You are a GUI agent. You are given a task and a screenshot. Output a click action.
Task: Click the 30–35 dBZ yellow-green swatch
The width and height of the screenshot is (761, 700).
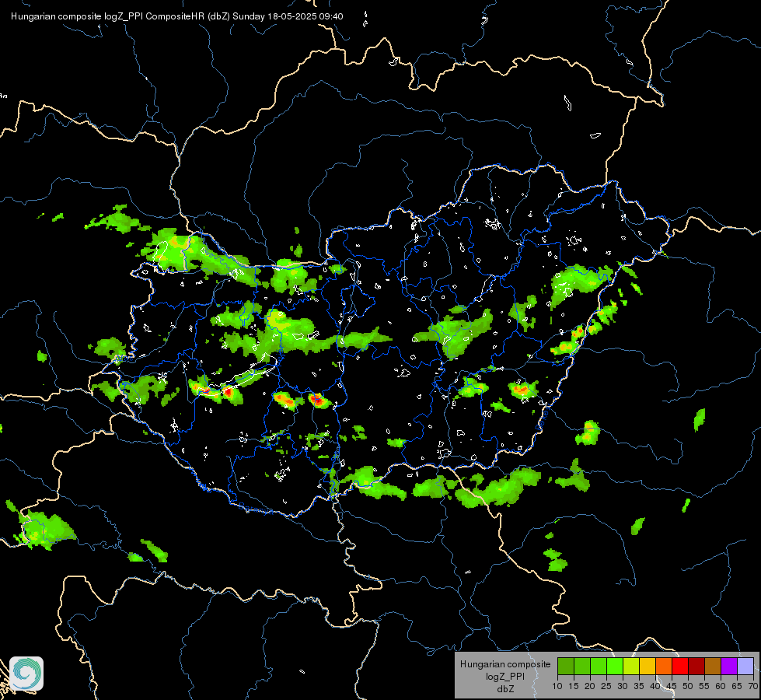click(x=631, y=666)
